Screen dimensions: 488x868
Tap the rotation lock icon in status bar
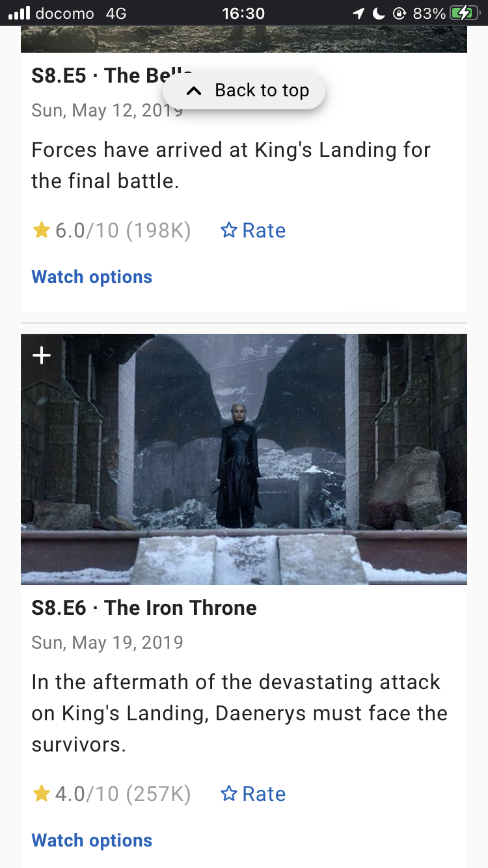[x=400, y=13]
